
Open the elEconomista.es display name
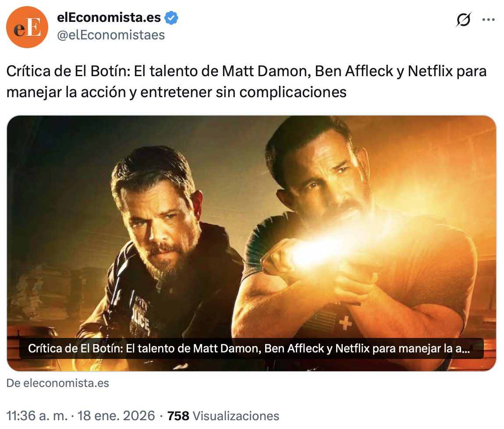click(109, 18)
